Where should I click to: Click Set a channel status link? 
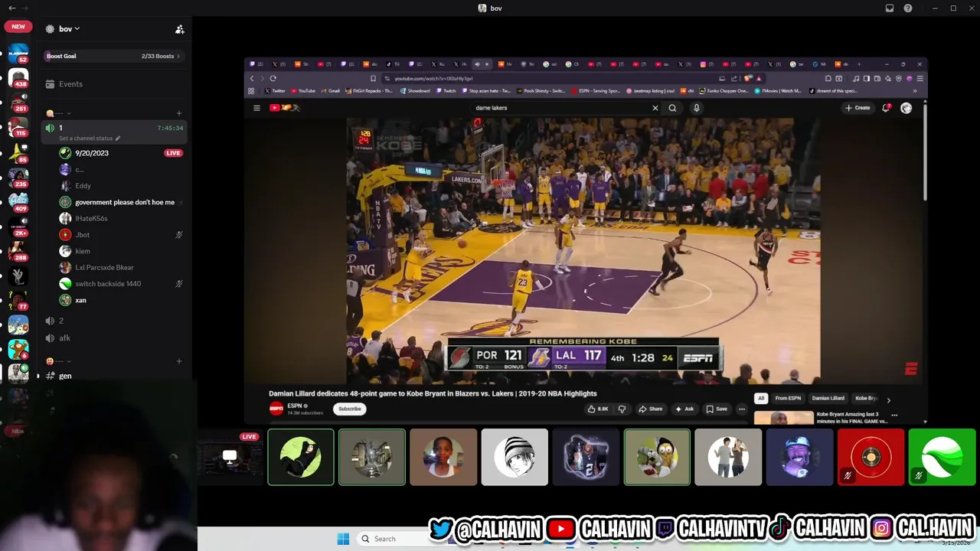tap(90, 139)
